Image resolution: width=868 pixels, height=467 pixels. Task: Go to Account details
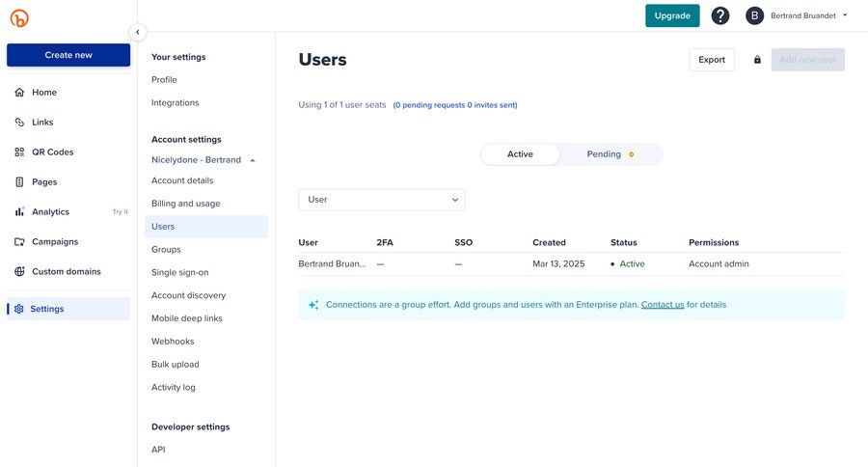pos(182,180)
